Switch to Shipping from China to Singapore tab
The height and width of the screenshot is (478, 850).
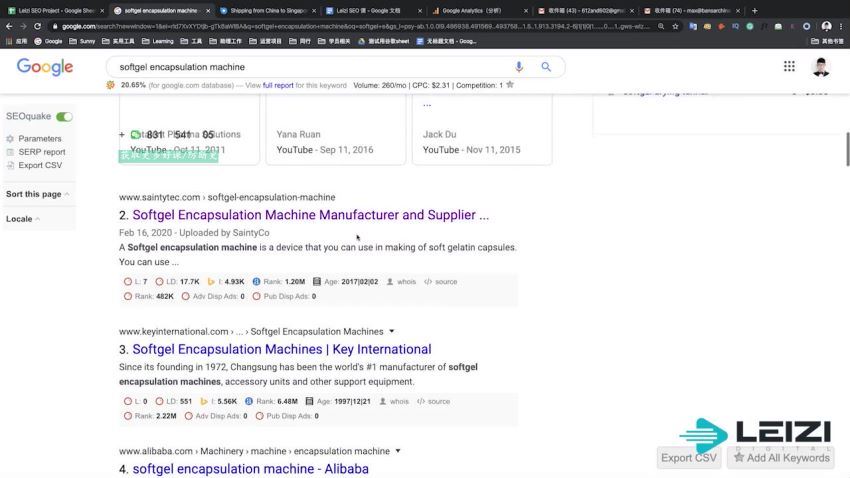click(266, 10)
